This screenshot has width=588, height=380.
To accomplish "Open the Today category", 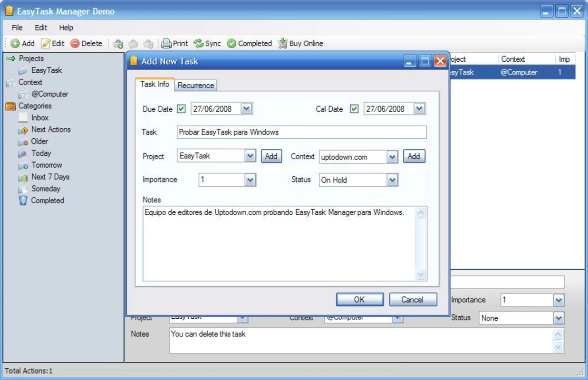I will [x=41, y=153].
